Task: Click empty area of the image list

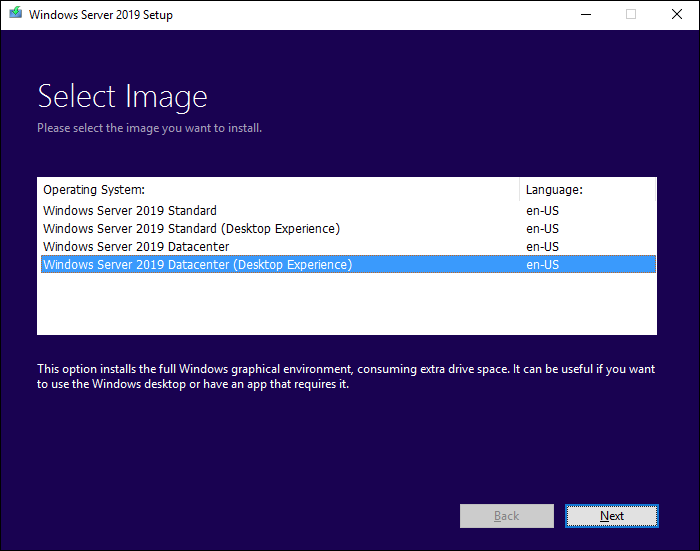Action: [x=300, y=305]
